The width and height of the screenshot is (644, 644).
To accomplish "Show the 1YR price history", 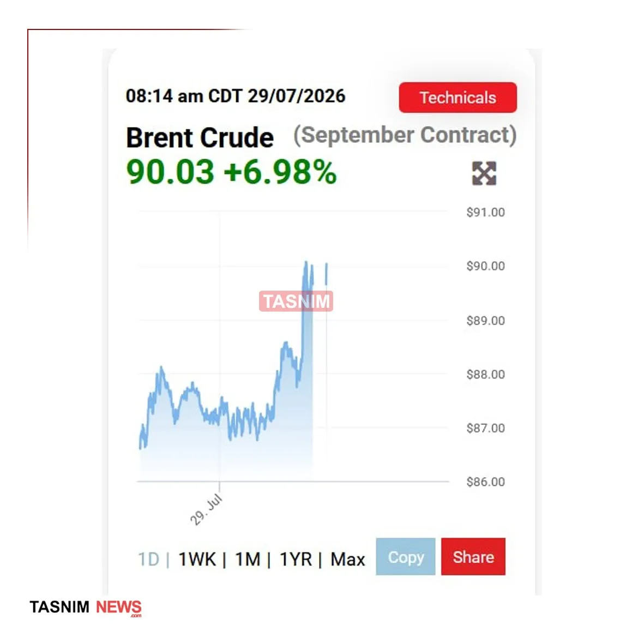I will (x=296, y=559).
